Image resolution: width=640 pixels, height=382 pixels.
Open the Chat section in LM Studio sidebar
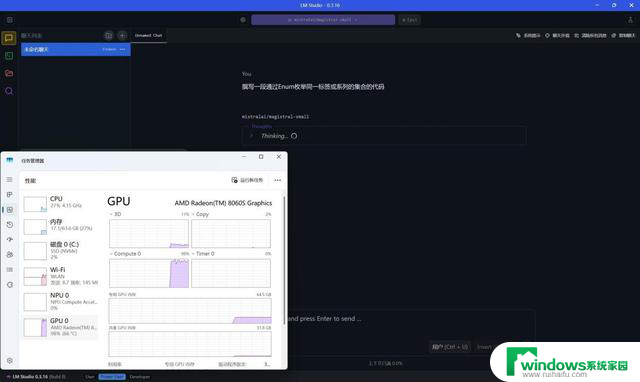click(9, 38)
